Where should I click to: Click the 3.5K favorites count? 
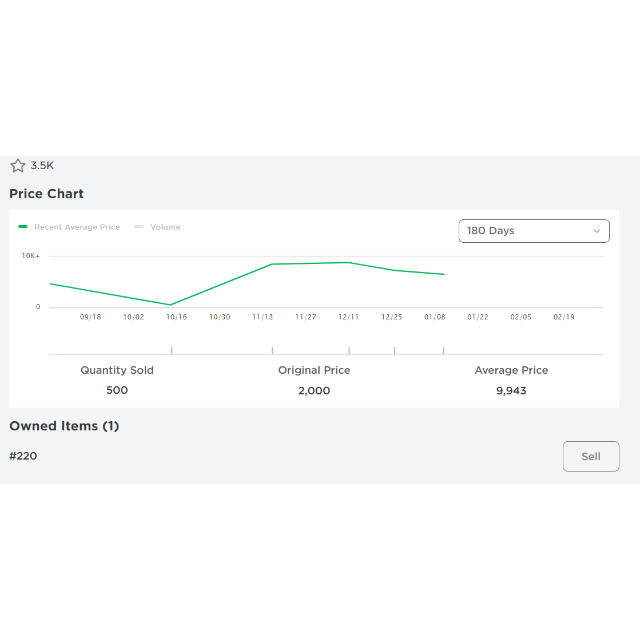[x=42, y=165]
